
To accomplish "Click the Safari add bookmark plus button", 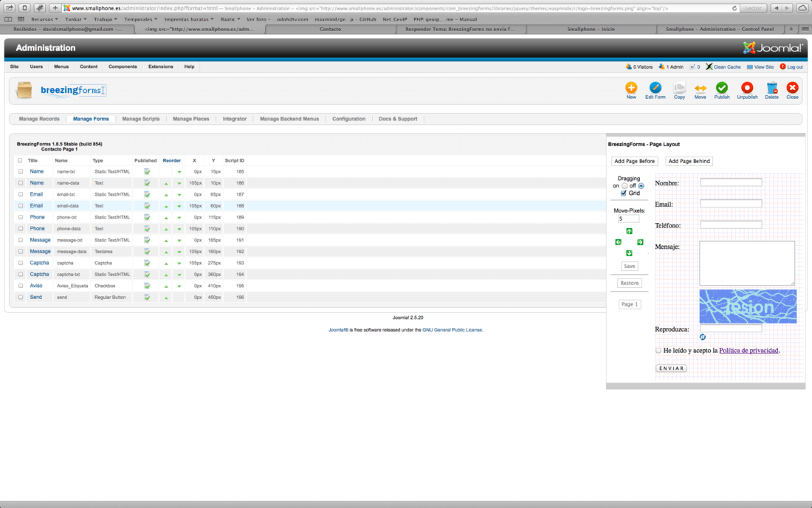I will point(55,8).
